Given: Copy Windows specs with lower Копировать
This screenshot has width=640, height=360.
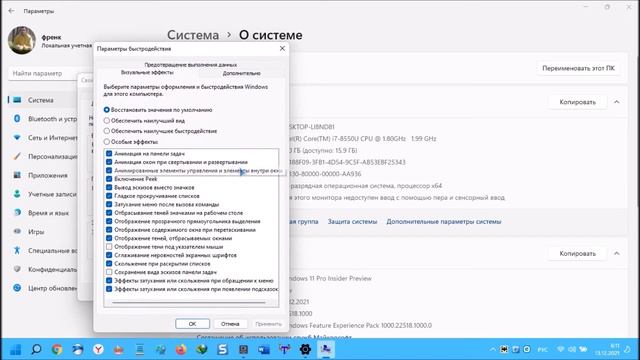Looking at the screenshot, I should pyautogui.click(x=578, y=253).
